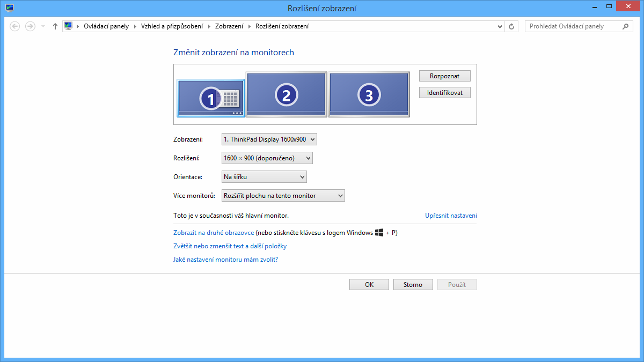Screen dimensions: 644x362
Task: Expand the Orientace dropdown
Action: 264,177
